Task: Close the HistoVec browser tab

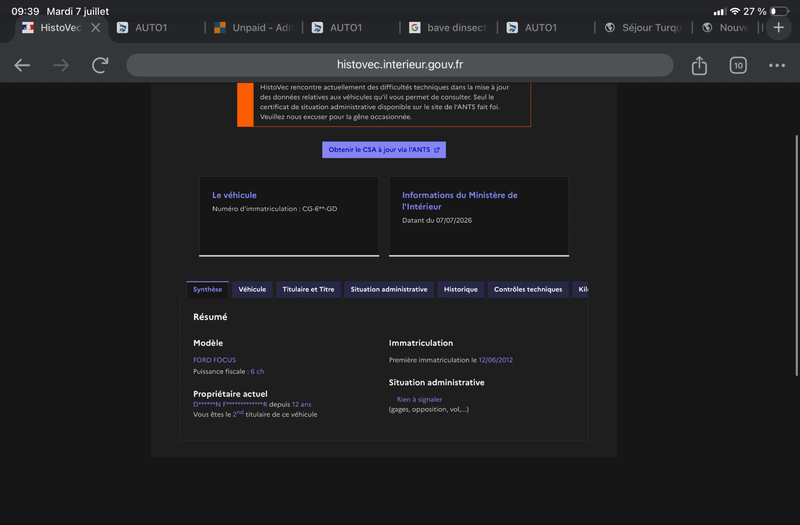Action: 95,28
